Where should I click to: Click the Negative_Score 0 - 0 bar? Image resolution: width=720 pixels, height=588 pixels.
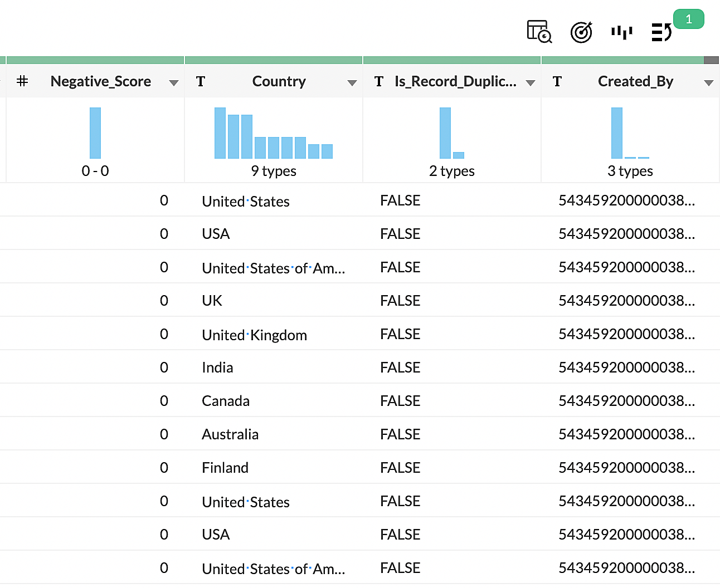tap(95, 133)
